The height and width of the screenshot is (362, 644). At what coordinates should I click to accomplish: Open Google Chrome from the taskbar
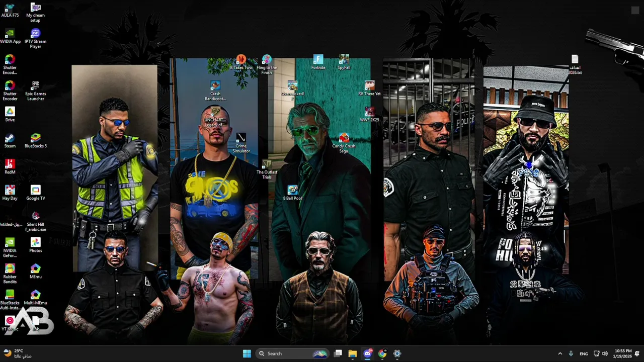tap(382, 353)
